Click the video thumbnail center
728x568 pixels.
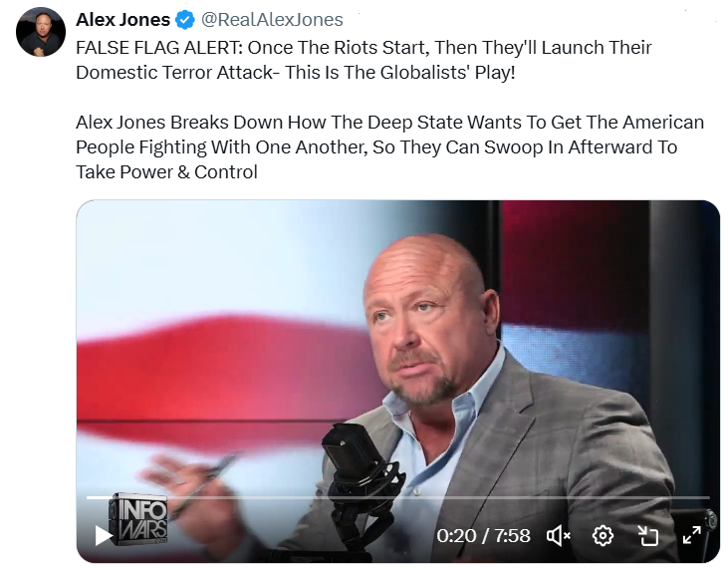click(x=398, y=382)
